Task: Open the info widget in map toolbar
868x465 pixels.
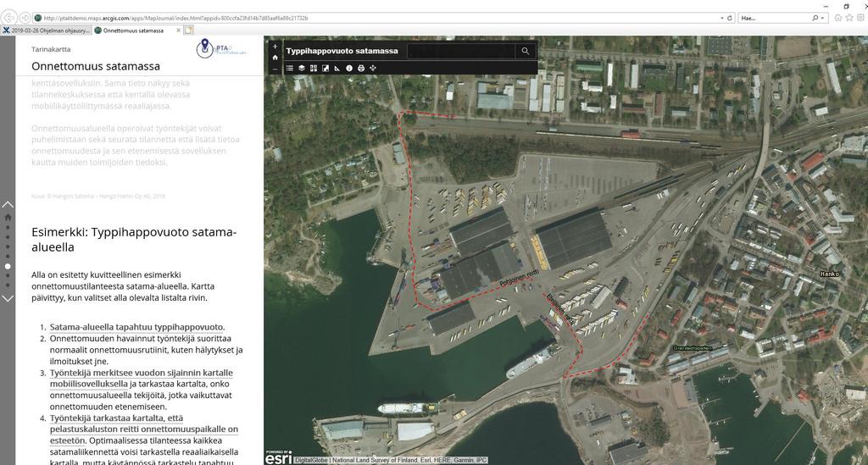Action: click(x=349, y=68)
